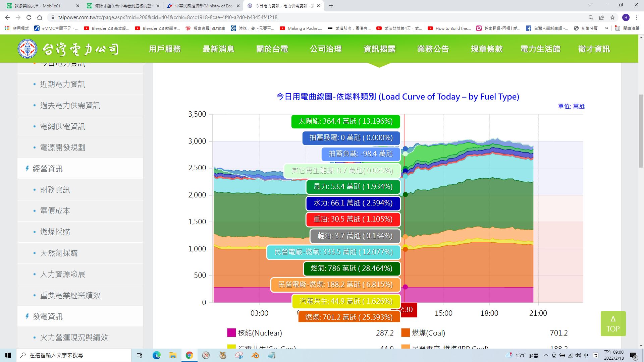Image resolution: width=644 pixels, height=362 pixels.
Task: Open the Chrome profile H avatar
Action: coord(626,17)
